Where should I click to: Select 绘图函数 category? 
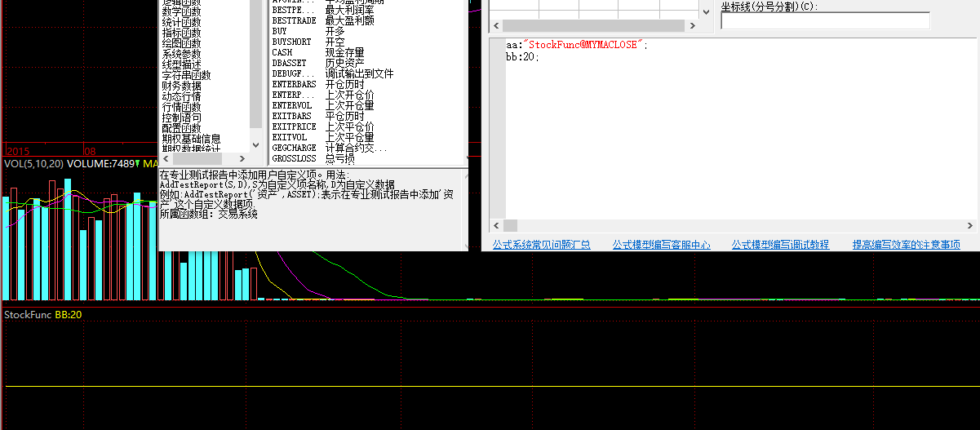point(181,43)
